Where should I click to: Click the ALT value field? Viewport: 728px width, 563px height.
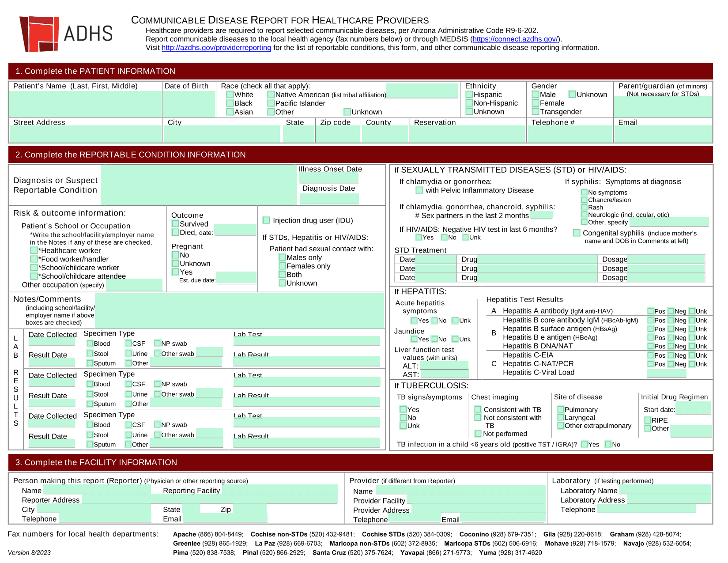coord(444,366)
